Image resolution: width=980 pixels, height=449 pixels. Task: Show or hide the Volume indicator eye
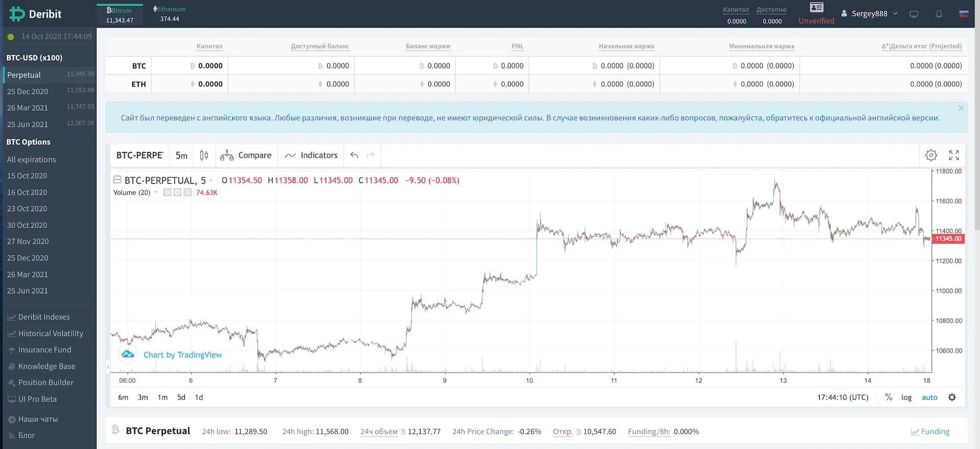click(167, 192)
